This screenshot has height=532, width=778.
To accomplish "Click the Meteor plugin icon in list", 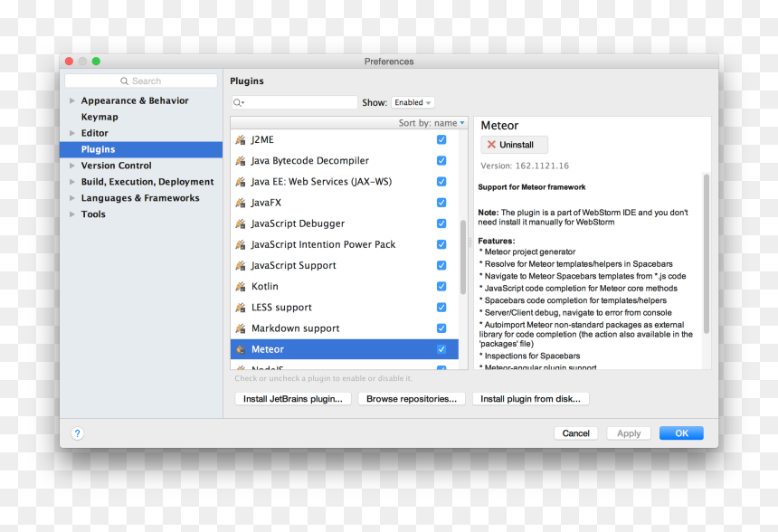I will tap(241, 349).
